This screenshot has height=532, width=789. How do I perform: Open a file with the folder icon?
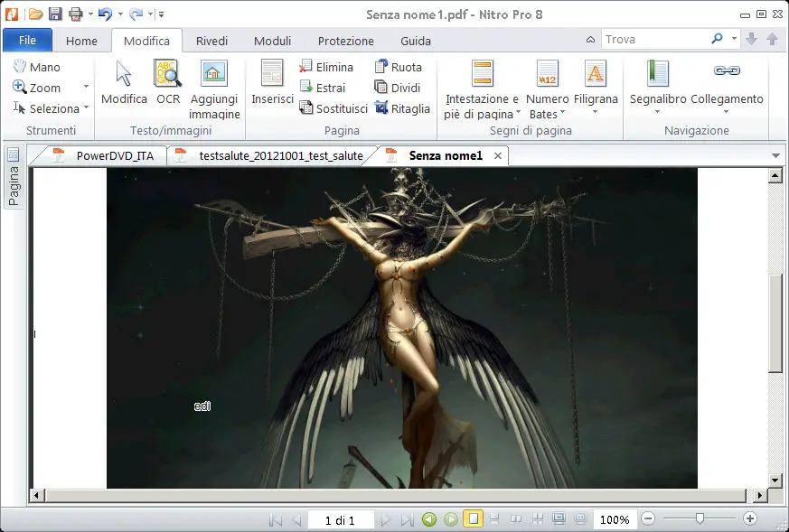coord(35,14)
